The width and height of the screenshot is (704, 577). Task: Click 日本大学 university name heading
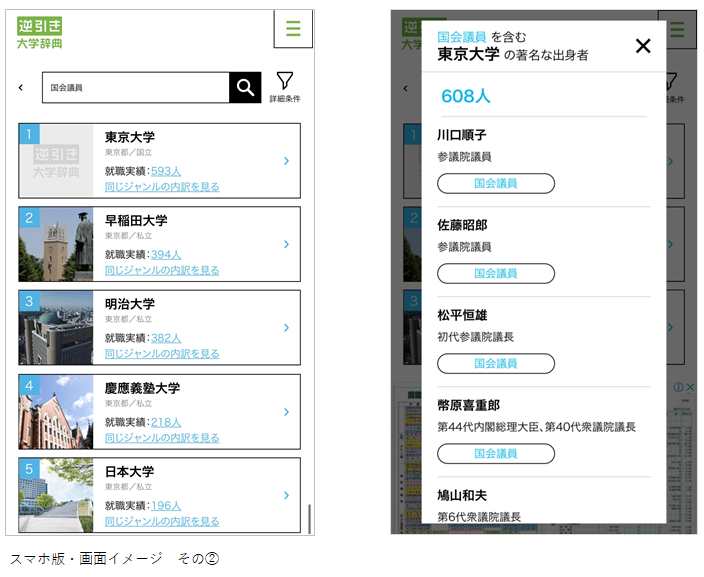(130, 471)
